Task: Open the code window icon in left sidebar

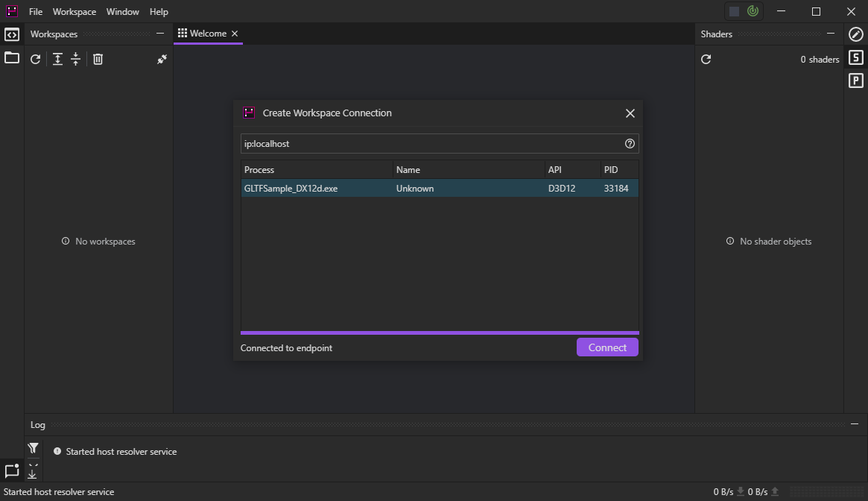Action: (x=12, y=34)
